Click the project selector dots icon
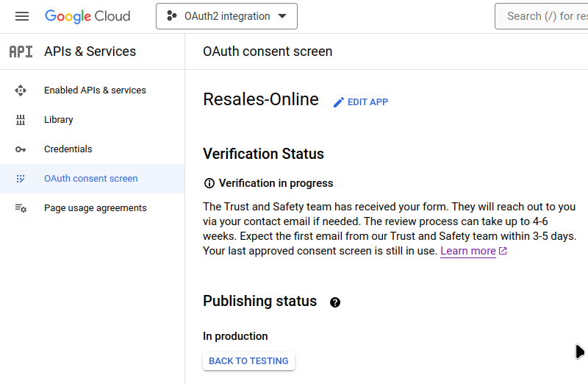This screenshot has height=384, width=588. pyautogui.click(x=172, y=15)
